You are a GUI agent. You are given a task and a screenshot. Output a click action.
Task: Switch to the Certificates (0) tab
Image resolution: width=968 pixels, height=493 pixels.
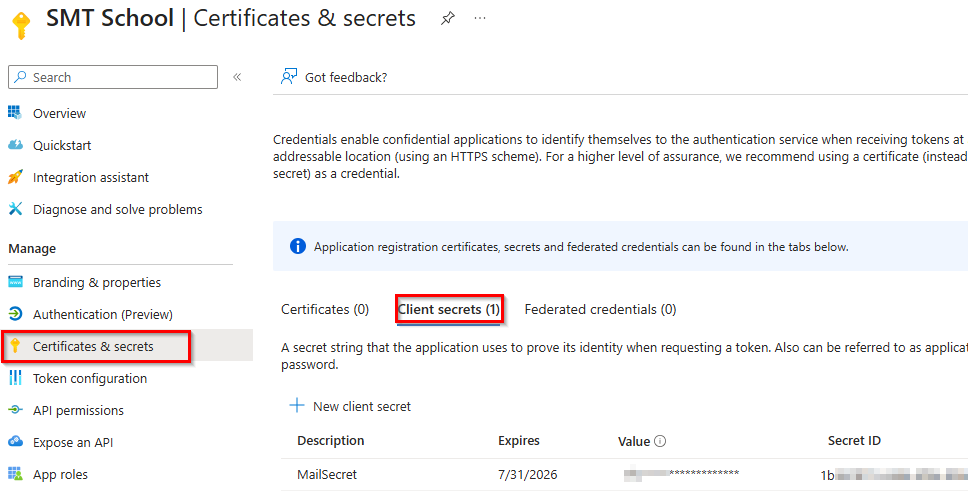[325, 309]
